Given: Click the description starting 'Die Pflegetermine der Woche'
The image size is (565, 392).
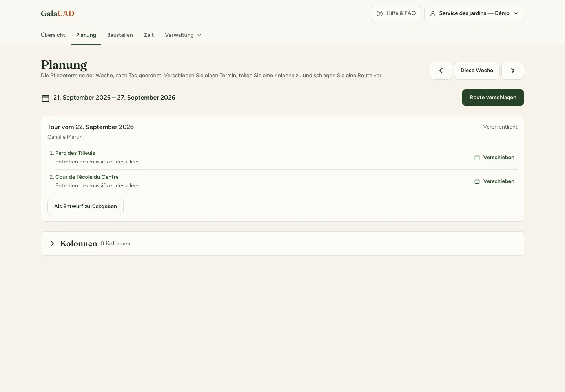Looking at the screenshot, I should point(211,76).
